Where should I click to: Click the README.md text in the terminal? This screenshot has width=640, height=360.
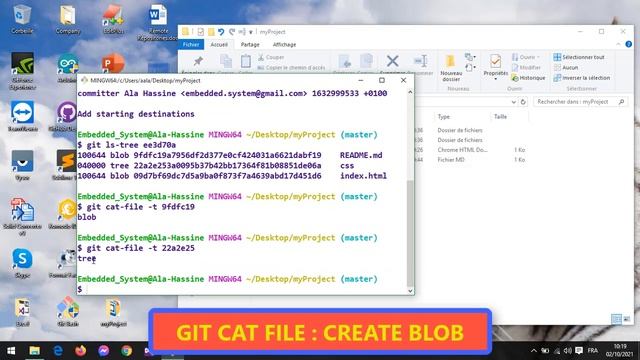pyautogui.click(x=361, y=155)
